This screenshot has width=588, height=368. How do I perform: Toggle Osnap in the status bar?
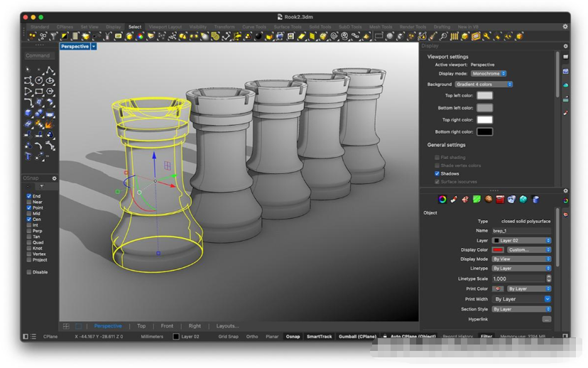click(x=293, y=337)
